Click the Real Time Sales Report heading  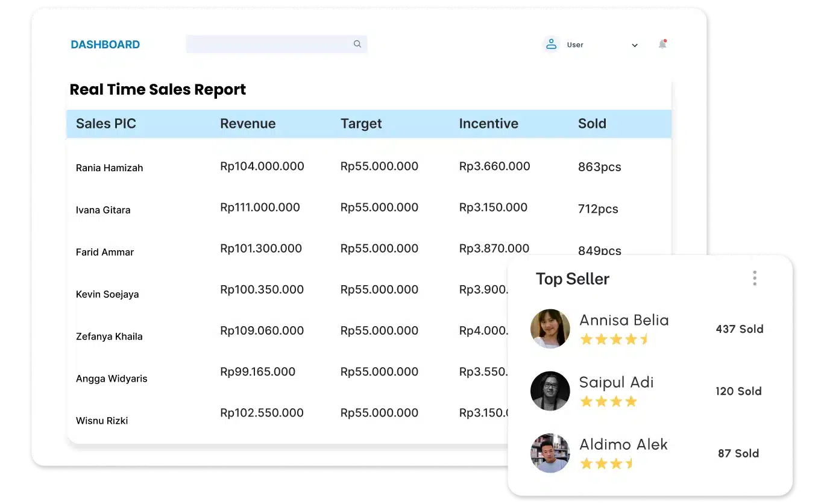pyautogui.click(x=158, y=89)
